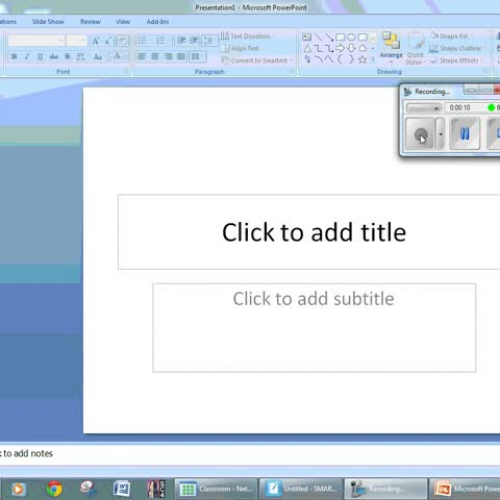Open the Review tab

click(x=90, y=22)
